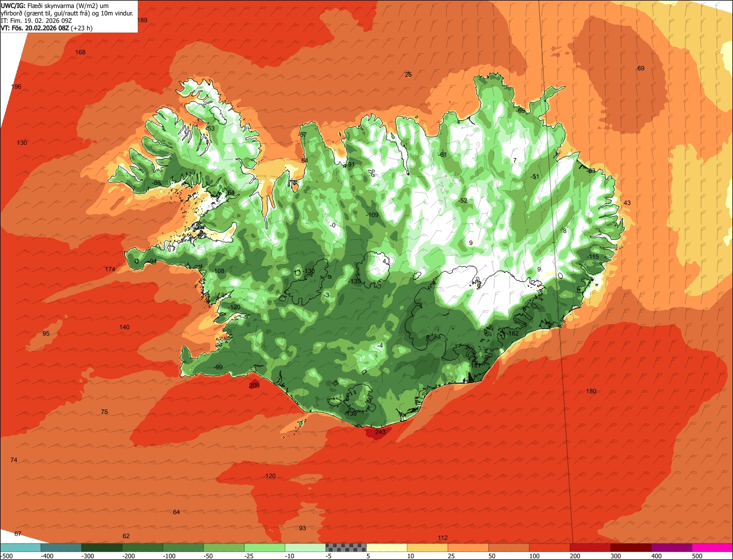Click the checkered legend swatch between -5 and 5
Viewport: 733px width, 560px height.
click(346, 547)
